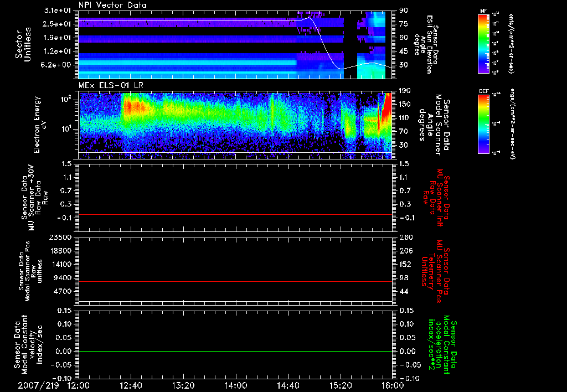Image resolution: width=567 pixels, height=392 pixels.
Task: Click the 14:00 time tick label
Action: coord(236,385)
